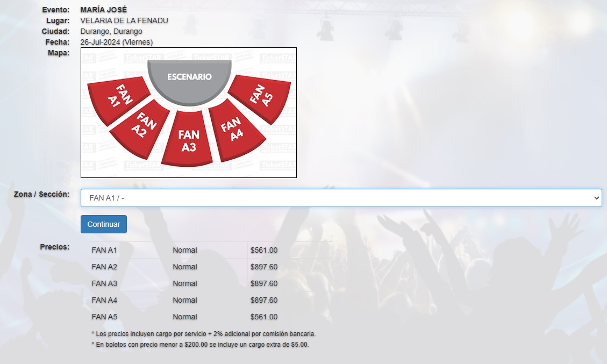Viewport: 607px width, 364px height.
Task: Click the Durango, Durango city text
Action: [111, 31]
